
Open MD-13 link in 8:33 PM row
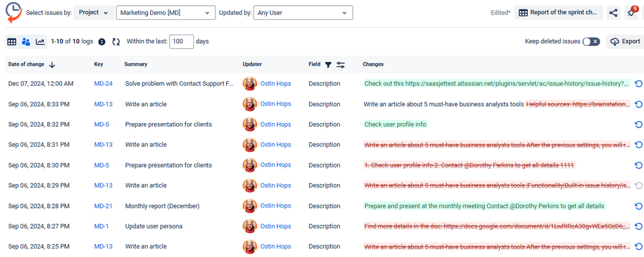click(103, 104)
